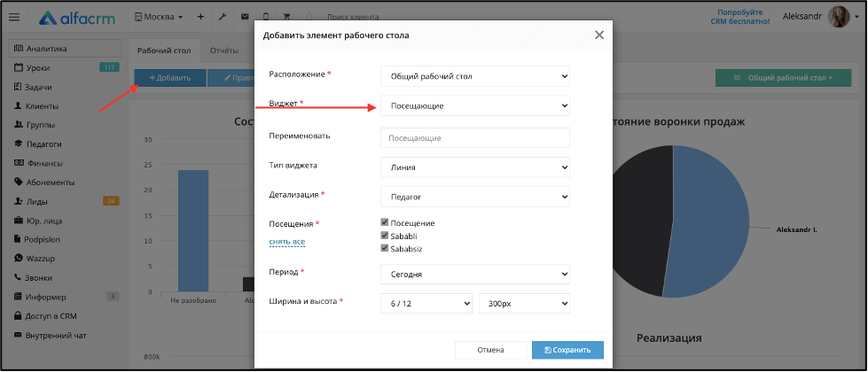Image resolution: width=868 pixels, height=372 pixels.
Task: Open the shopping cart icon
Action: 287,17
